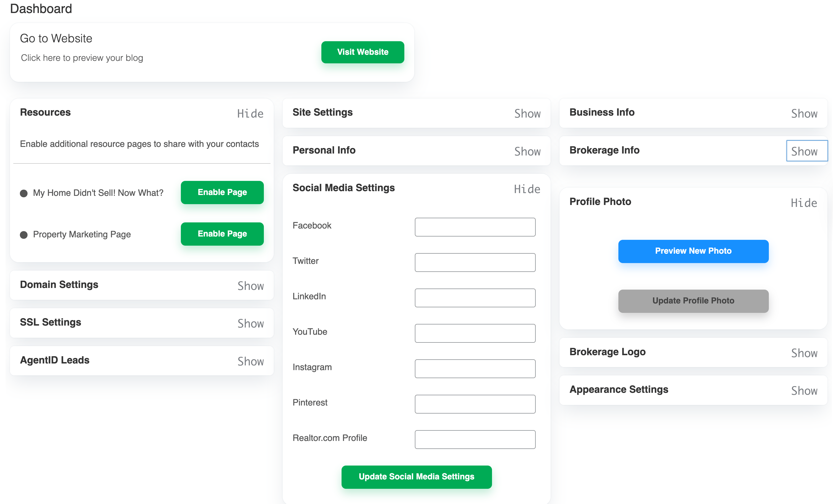
Task: Click Preview New Photo button
Action: 693,251
